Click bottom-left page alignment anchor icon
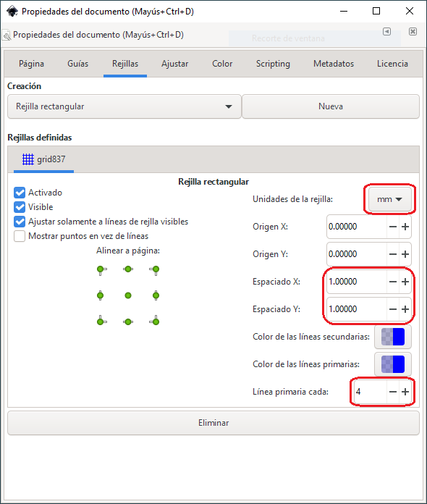 click(101, 321)
